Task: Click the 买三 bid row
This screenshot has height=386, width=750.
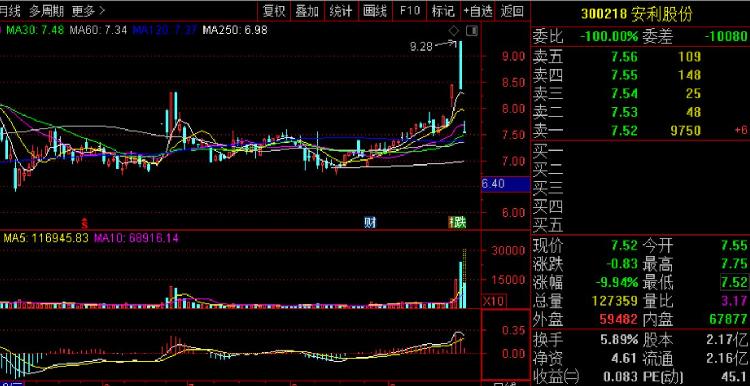Action: click(640, 188)
